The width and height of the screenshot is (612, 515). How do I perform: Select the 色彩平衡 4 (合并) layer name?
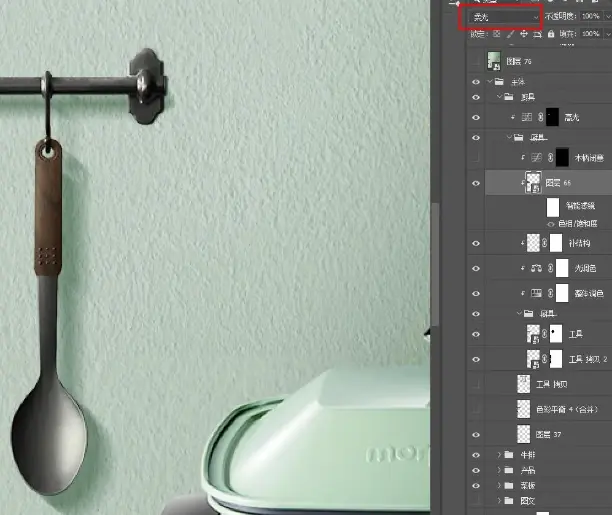tap(567, 409)
